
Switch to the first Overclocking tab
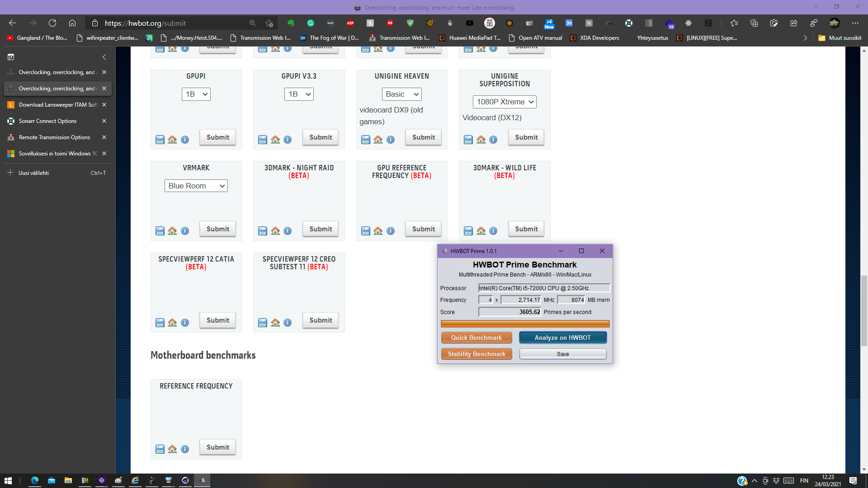(57, 72)
